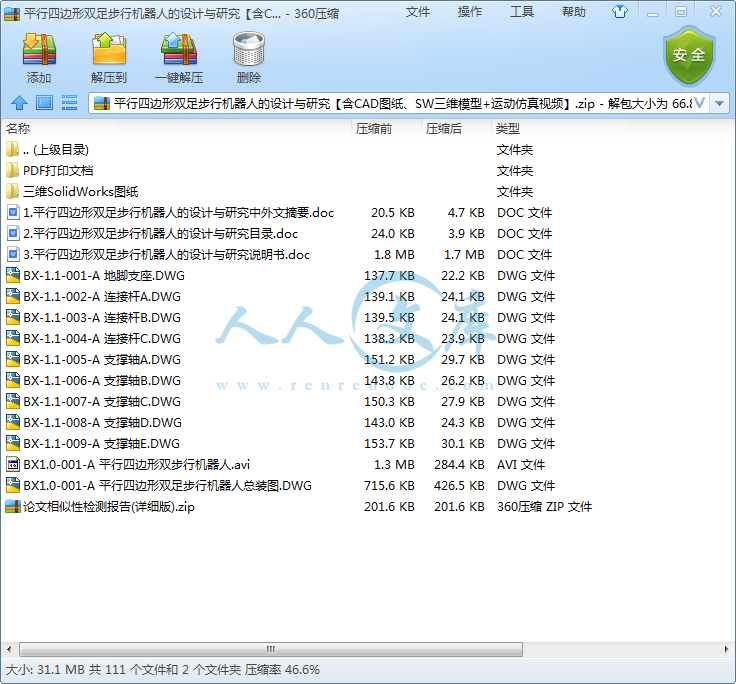Click the archive path address field
The image size is (736, 684).
pos(399,103)
